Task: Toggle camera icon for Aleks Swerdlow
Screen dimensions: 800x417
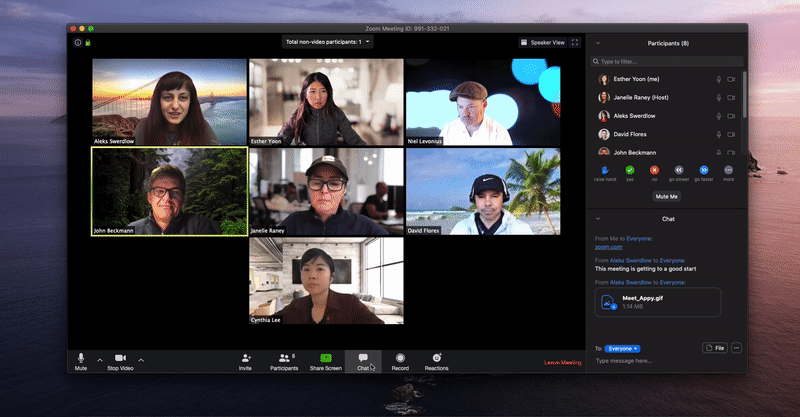Action: click(x=731, y=116)
